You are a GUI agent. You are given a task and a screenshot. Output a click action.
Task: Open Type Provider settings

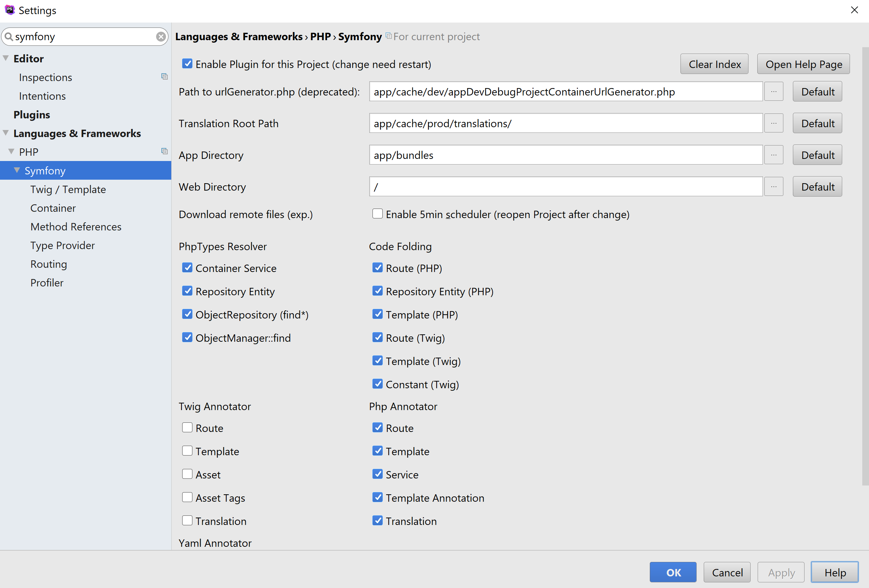(x=62, y=246)
